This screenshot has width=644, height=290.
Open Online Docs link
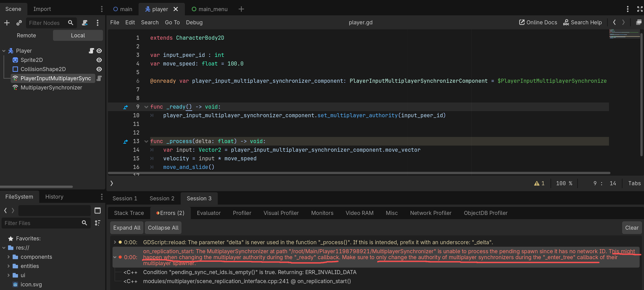[x=538, y=22]
